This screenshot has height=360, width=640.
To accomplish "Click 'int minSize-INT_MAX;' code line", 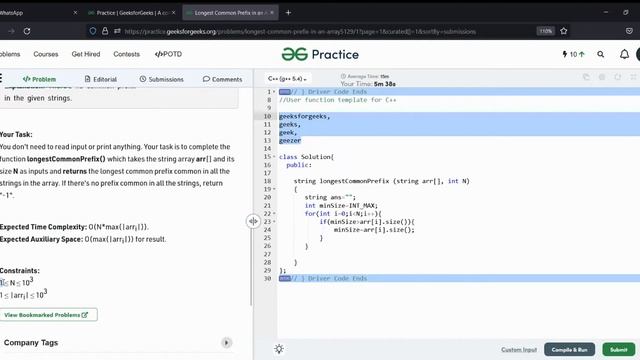I will click(341, 205).
